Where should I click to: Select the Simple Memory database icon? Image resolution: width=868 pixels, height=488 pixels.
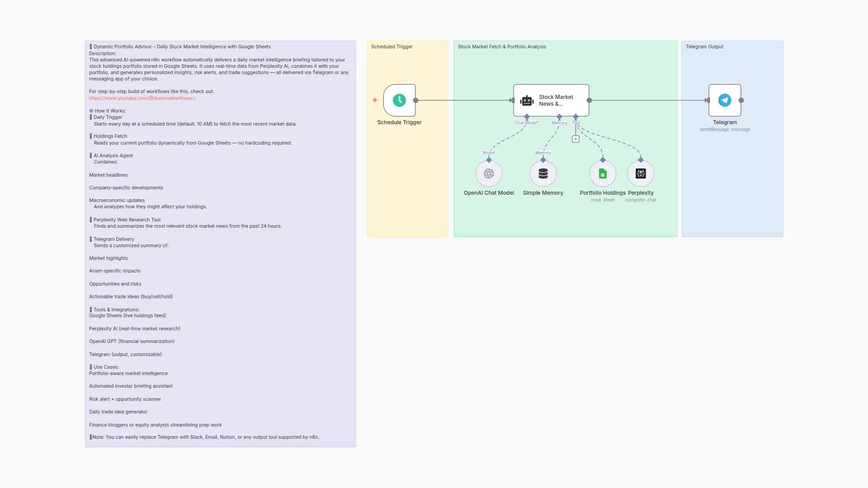(x=543, y=174)
